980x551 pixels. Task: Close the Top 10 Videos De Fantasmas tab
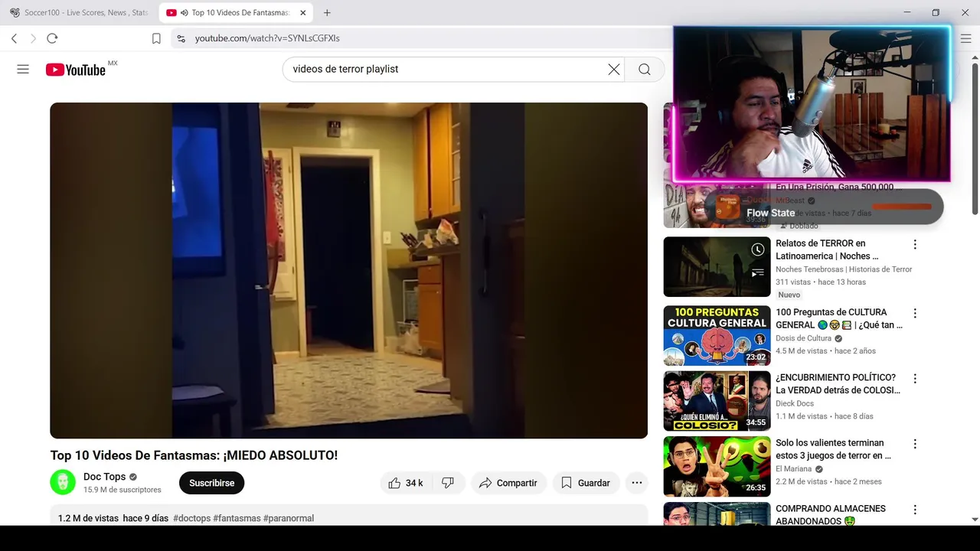coord(303,12)
